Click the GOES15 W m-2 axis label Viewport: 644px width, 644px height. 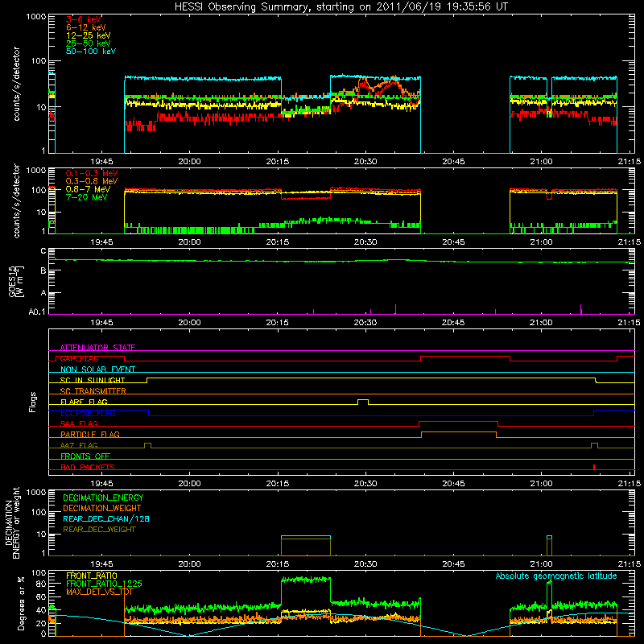16,281
